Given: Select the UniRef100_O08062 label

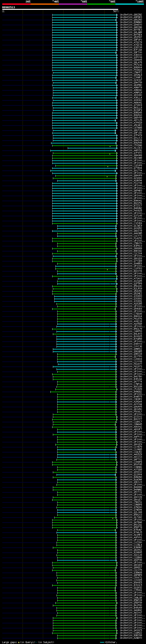Looking at the screenshot, I should coord(131,100).
